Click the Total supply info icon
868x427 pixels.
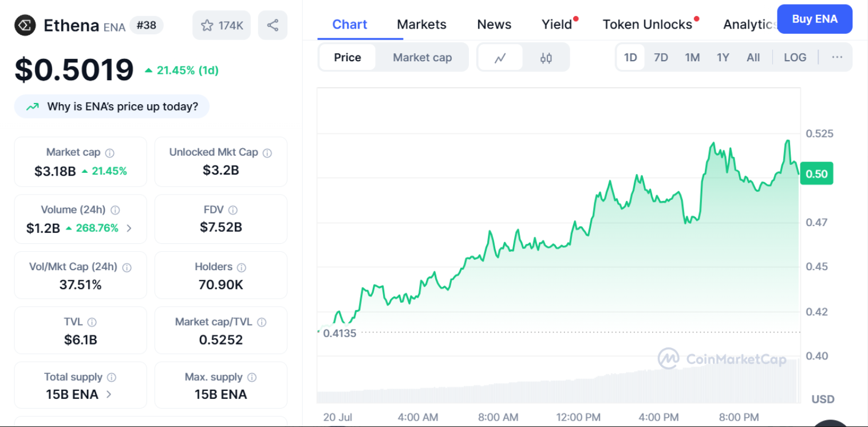tap(112, 377)
